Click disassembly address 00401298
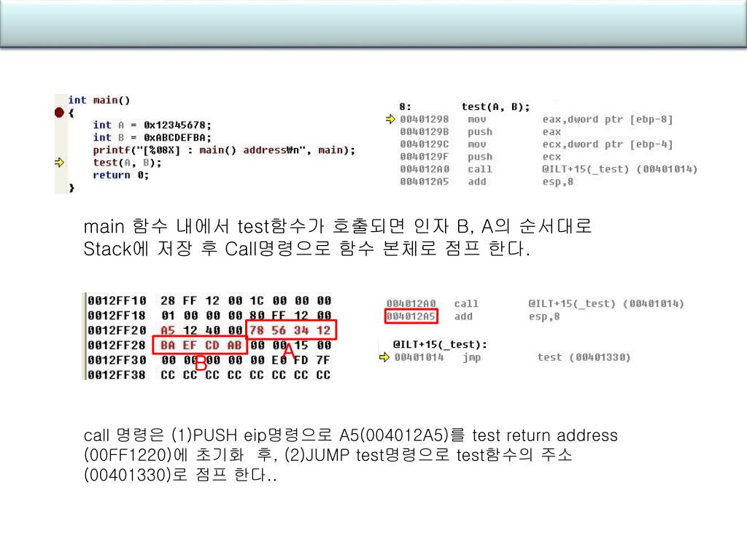The height and width of the screenshot is (560, 747). [424, 120]
